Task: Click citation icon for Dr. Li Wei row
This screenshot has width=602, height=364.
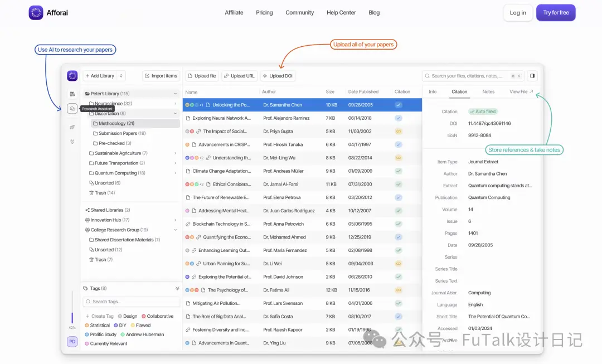Action: point(399,264)
